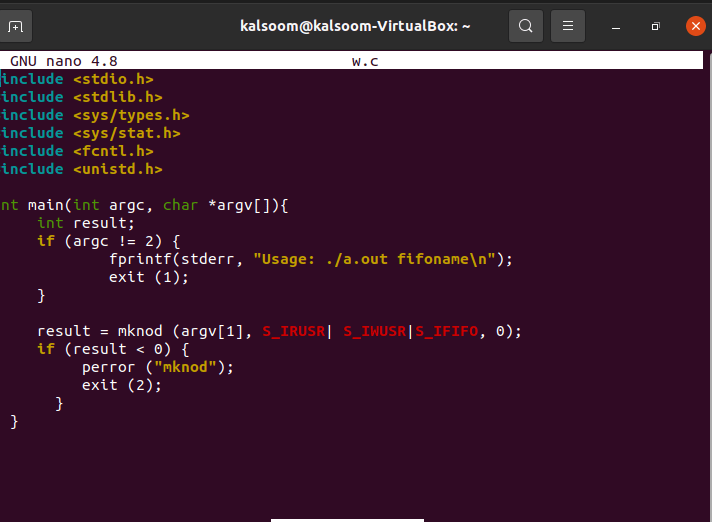Click the exit (2); statement

pos(122,385)
